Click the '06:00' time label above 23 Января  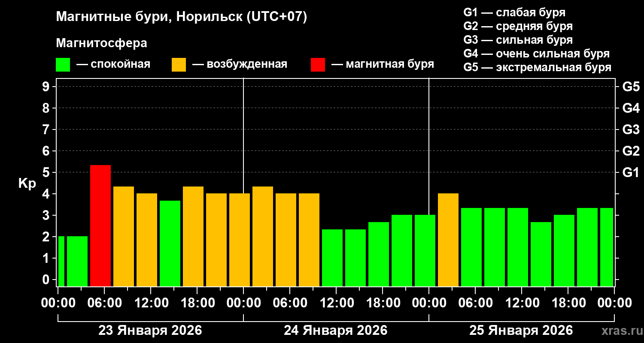(104, 303)
